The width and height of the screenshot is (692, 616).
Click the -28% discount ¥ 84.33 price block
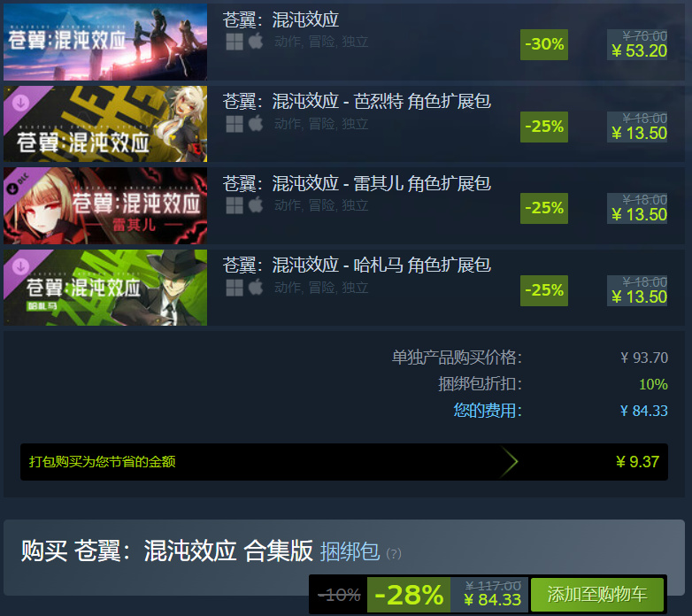click(448, 595)
